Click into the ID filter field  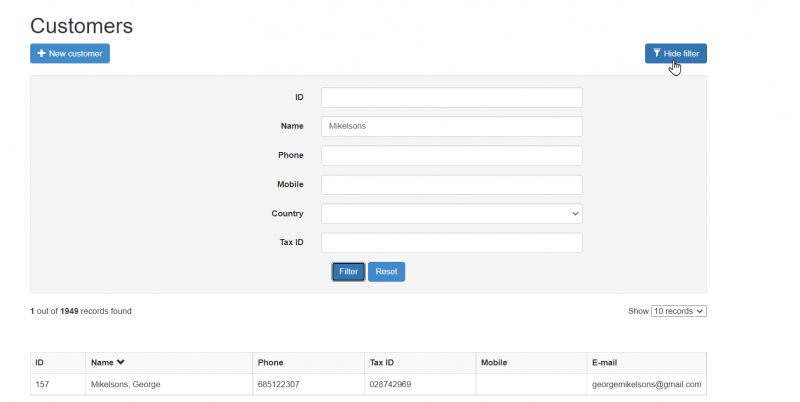(451, 97)
